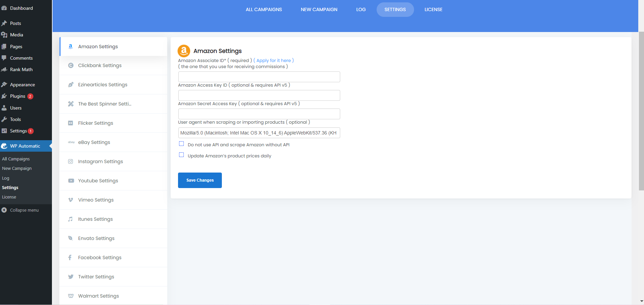Click the Instagram Settings camera icon

[70, 161]
